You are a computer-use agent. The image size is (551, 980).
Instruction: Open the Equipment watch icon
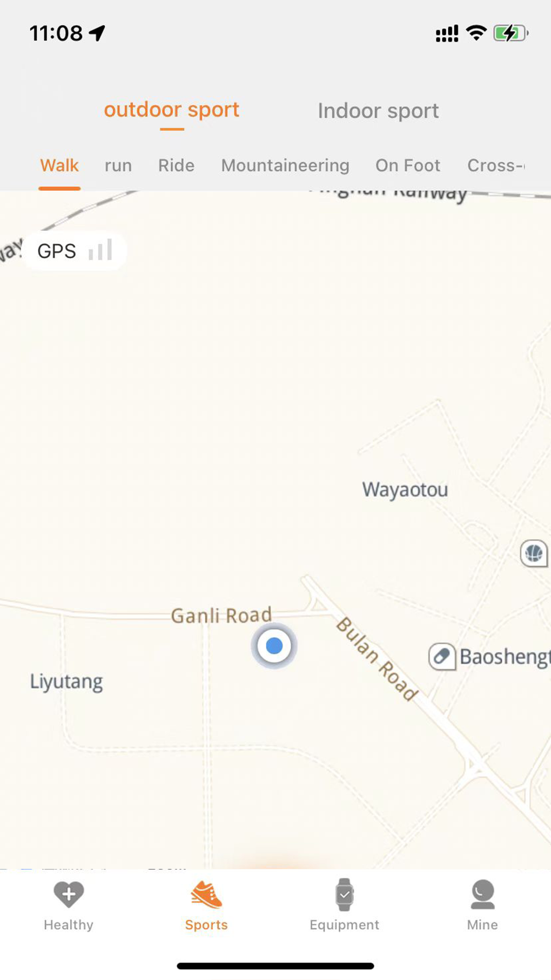344,895
